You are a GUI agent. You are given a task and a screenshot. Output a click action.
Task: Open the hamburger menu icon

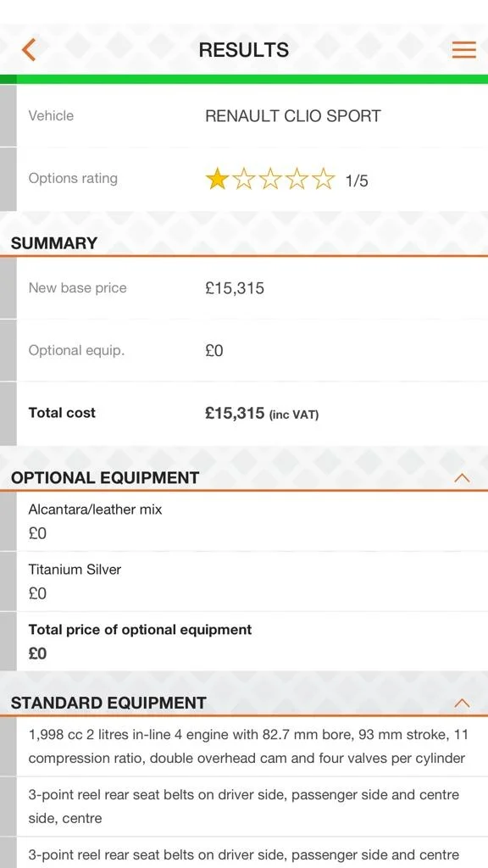[x=463, y=49]
